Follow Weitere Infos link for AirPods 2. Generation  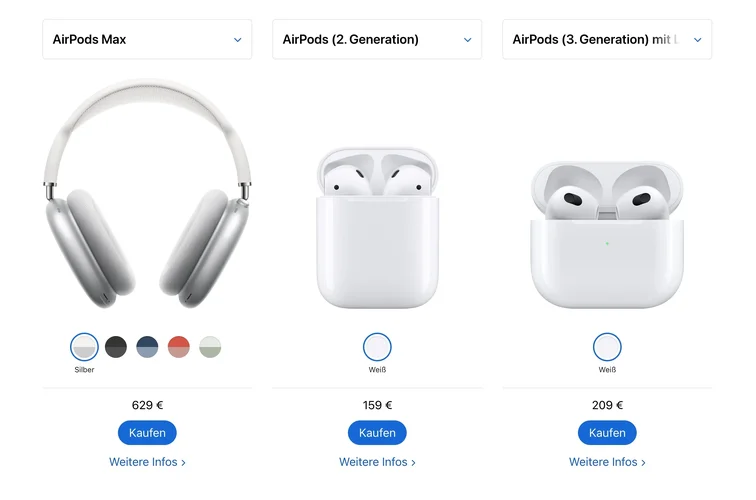[377, 462]
